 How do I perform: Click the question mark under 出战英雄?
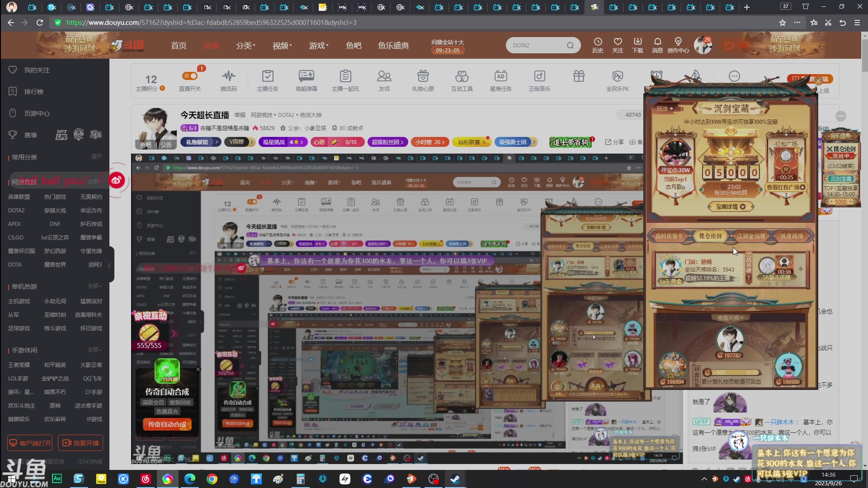[x=749, y=278]
